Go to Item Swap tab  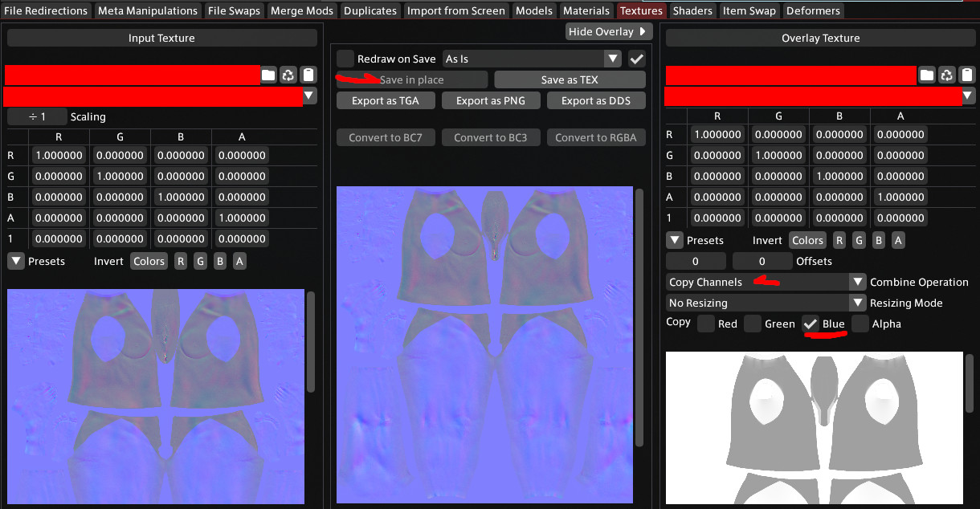coord(749,10)
